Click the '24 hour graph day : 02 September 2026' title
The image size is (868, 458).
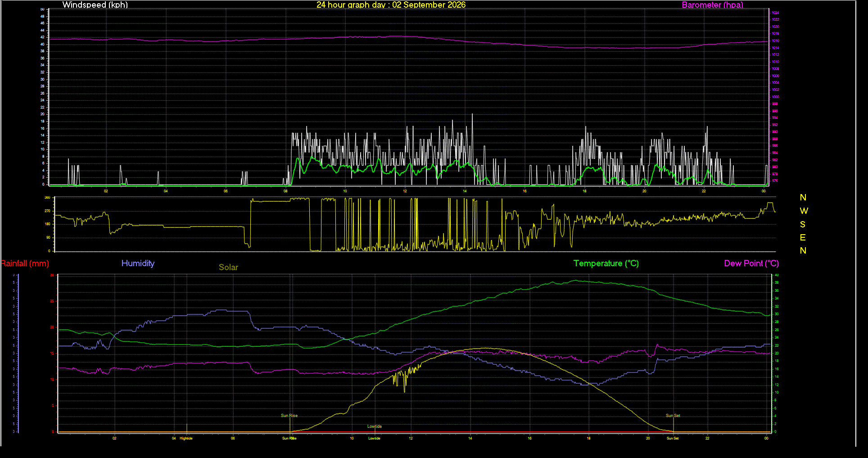391,5
